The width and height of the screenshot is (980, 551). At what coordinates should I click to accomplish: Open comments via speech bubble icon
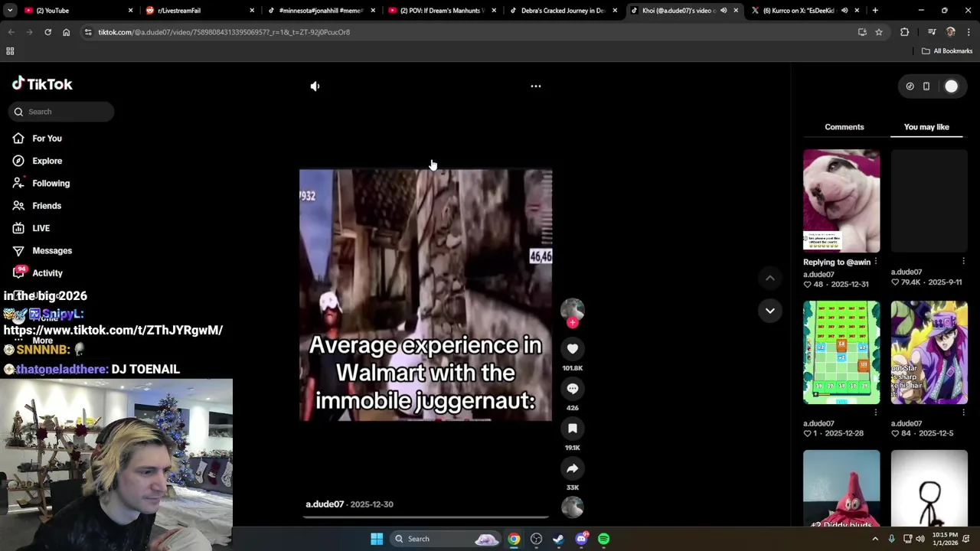coord(573,388)
